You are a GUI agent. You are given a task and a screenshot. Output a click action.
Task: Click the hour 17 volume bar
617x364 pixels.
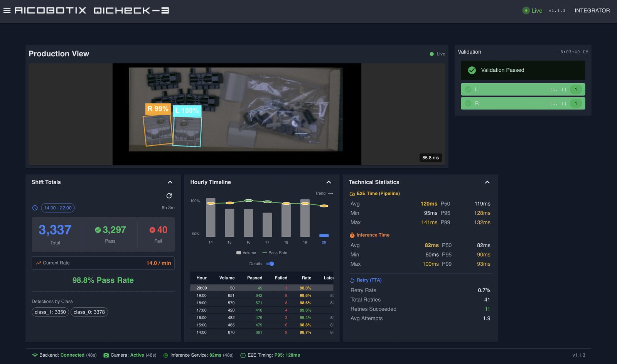pos(267,225)
